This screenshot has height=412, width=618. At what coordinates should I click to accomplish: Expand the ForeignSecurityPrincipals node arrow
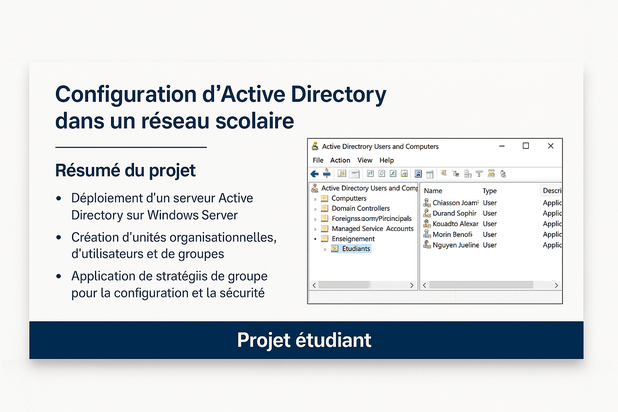[315, 219]
